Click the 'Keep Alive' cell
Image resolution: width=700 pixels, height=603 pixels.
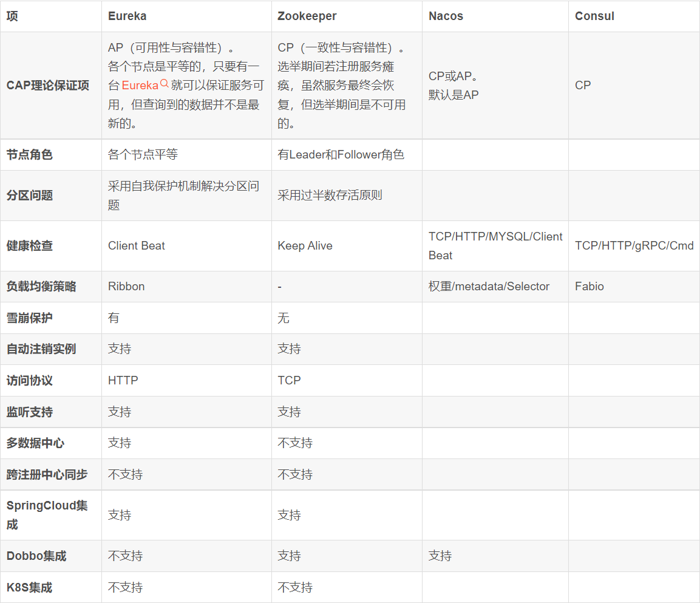[347, 246]
